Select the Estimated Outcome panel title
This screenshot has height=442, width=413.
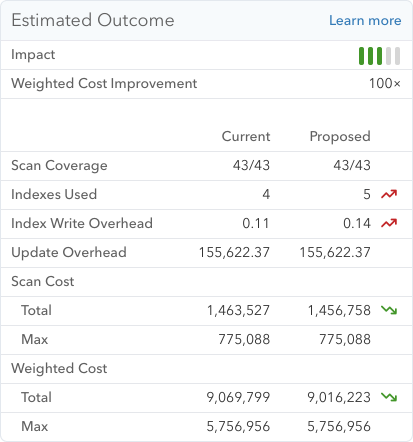[93, 20]
